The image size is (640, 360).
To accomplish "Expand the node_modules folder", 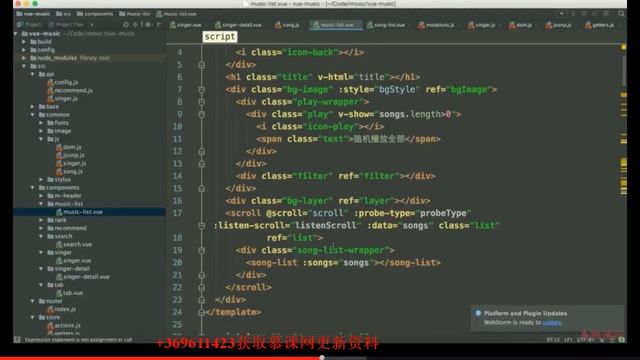I will [24, 58].
